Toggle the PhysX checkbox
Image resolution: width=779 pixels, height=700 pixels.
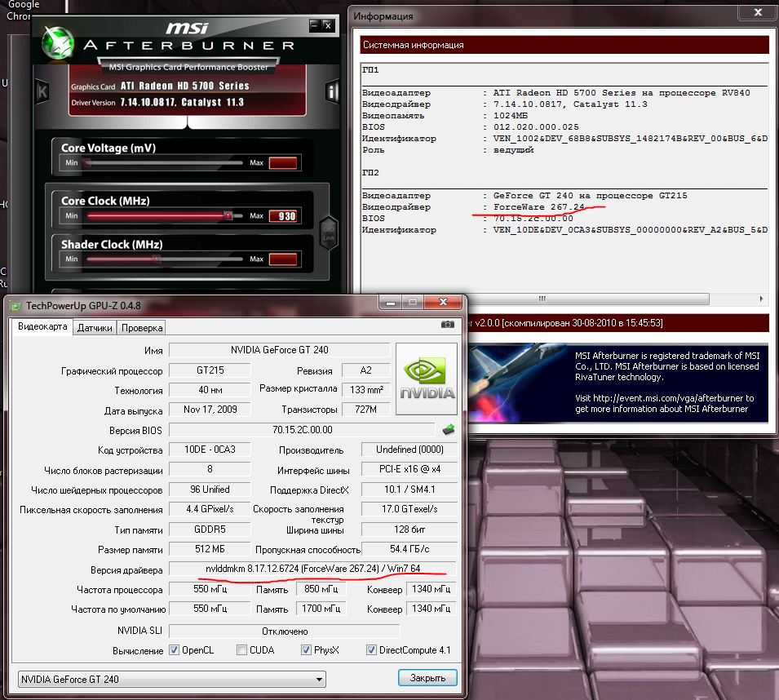[x=306, y=649]
